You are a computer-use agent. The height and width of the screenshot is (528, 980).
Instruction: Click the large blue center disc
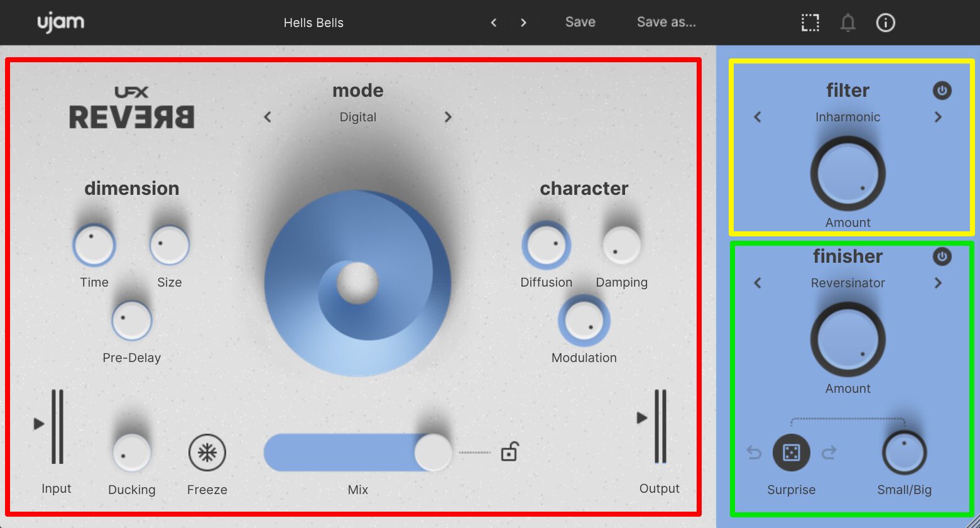tap(358, 283)
